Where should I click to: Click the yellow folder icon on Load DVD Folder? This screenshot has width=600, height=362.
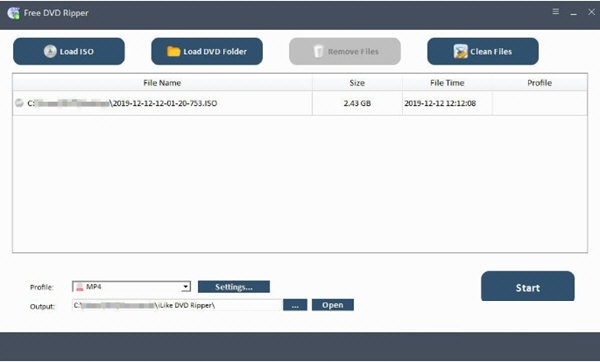pyautogui.click(x=173, y=51)
